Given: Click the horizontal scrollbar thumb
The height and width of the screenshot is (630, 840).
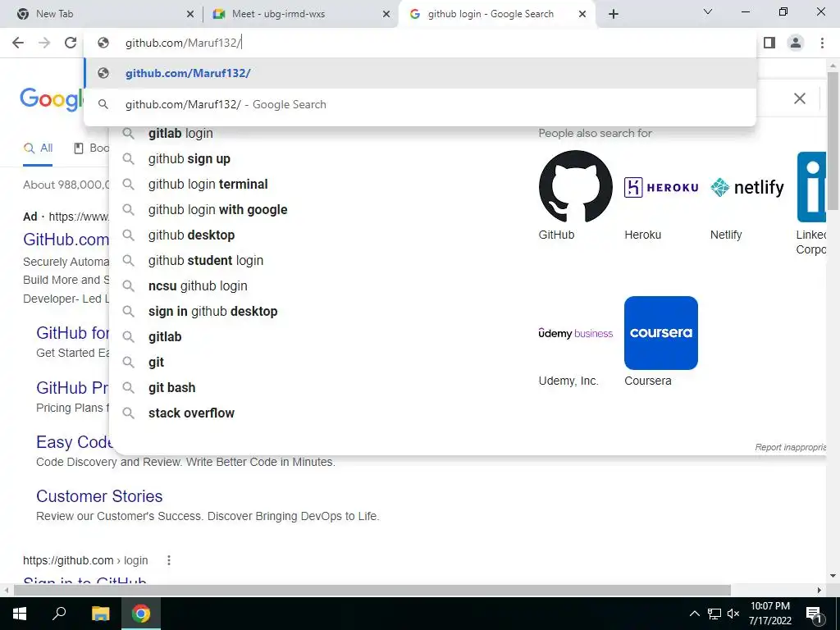Looking at the screenshot, I should [x=372, y=591].
